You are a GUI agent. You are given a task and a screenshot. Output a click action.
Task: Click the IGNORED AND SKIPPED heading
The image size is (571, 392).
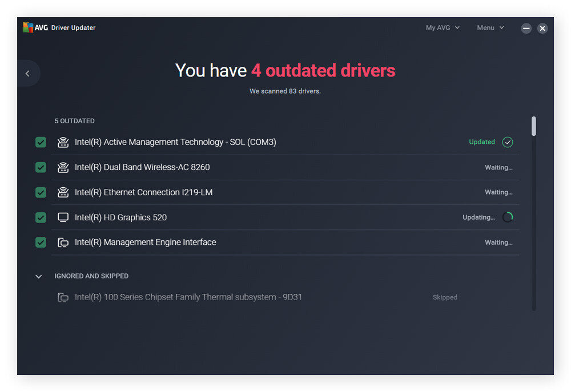[91, 276]
